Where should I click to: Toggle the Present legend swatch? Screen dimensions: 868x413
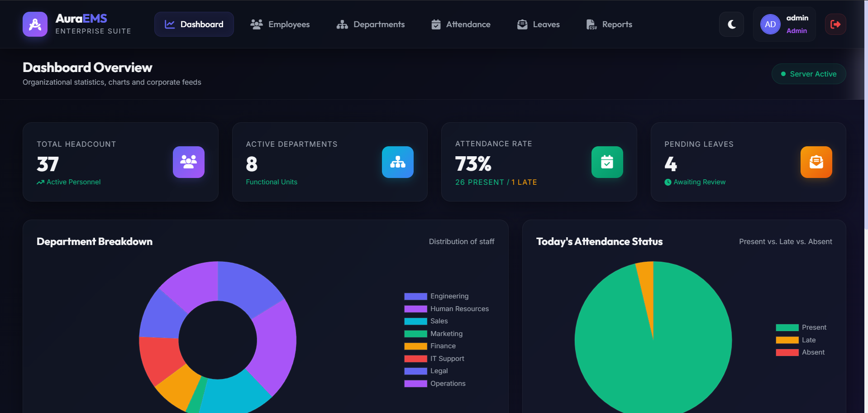tap(787, 328)
